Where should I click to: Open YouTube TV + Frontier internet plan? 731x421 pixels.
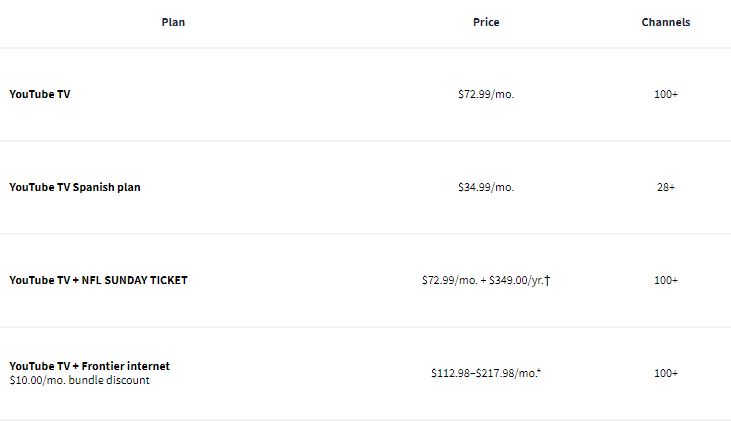(89, 366)
